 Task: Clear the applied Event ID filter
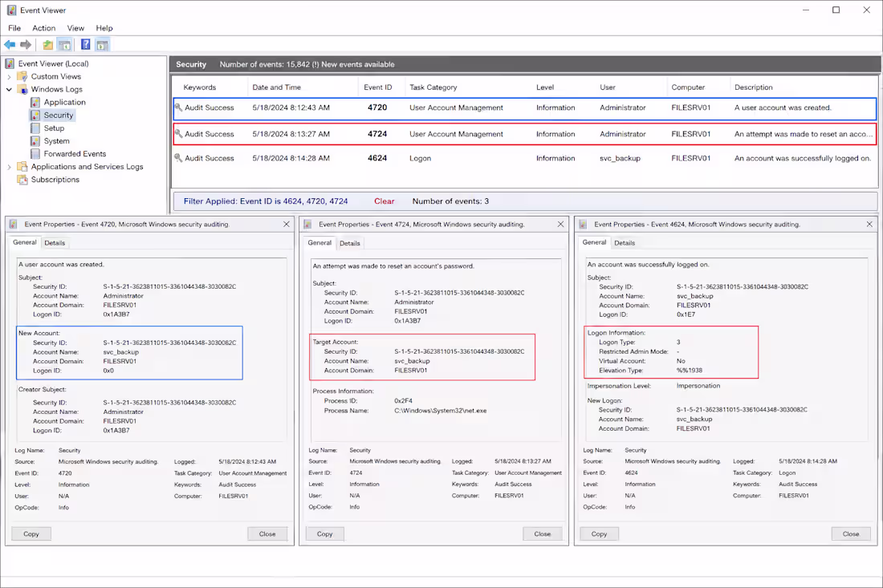tap(384, 201)
